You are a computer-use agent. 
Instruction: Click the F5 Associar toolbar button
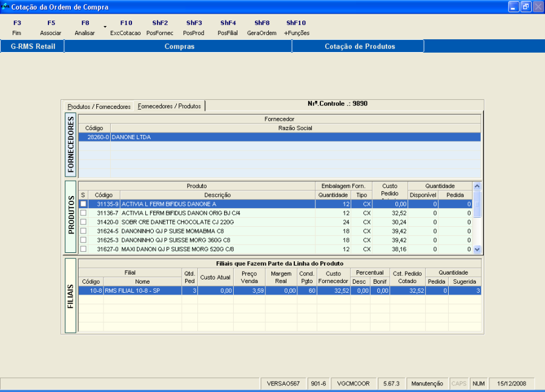coord(51,28)
